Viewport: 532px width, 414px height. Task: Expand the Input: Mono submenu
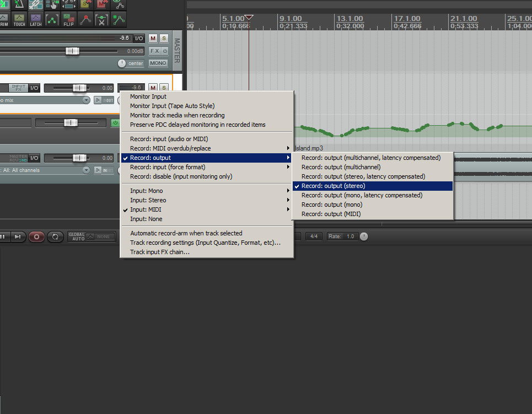pos(207,191)
